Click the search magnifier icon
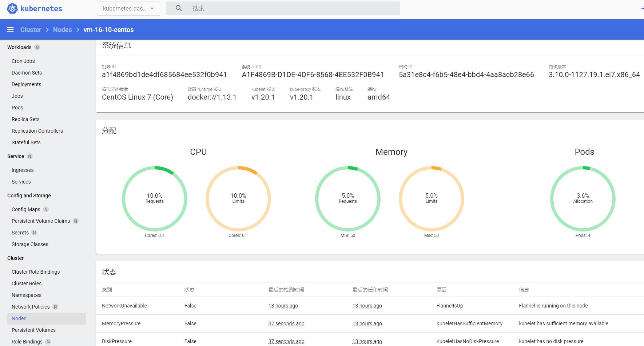 [x=179, y=8]
